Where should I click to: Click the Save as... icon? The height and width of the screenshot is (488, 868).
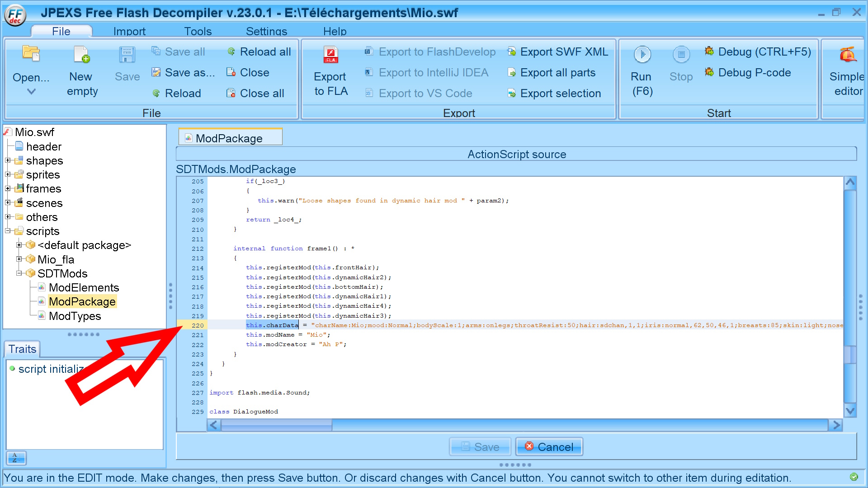click(x=156, y=72)
